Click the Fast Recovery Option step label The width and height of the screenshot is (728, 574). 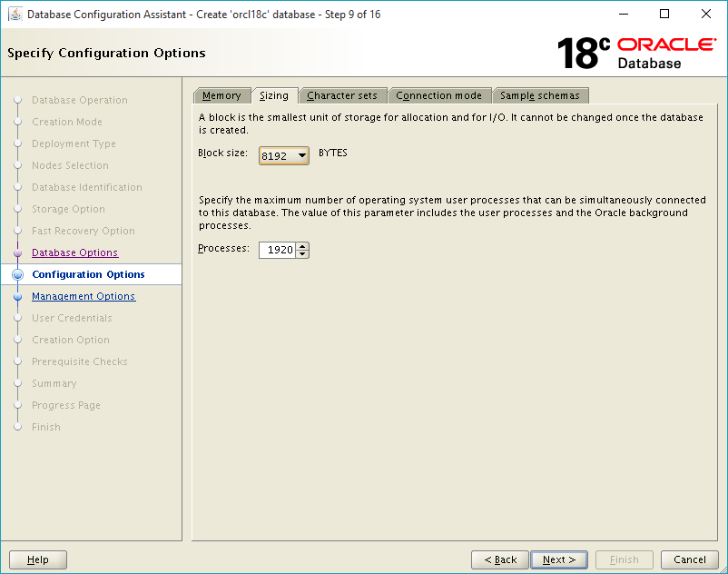coord(84,232)
